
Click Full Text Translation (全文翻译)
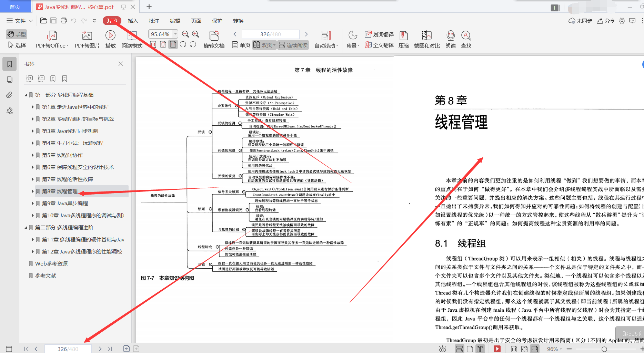coord(379,45)
